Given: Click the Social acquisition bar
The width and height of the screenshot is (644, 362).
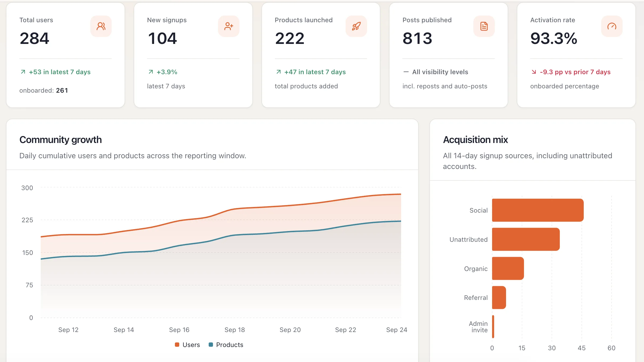Looking at the screenshot, I should tap(538, 210).
